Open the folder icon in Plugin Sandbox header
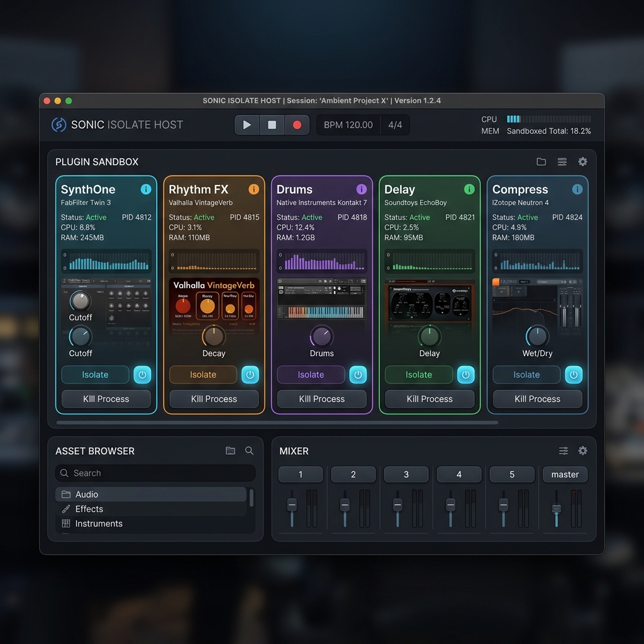This screenshot has width=644, height=644. (541, 162)
